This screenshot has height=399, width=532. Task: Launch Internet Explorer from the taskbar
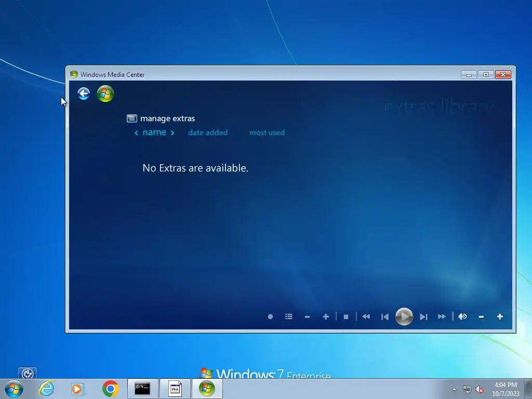point(46,389)
